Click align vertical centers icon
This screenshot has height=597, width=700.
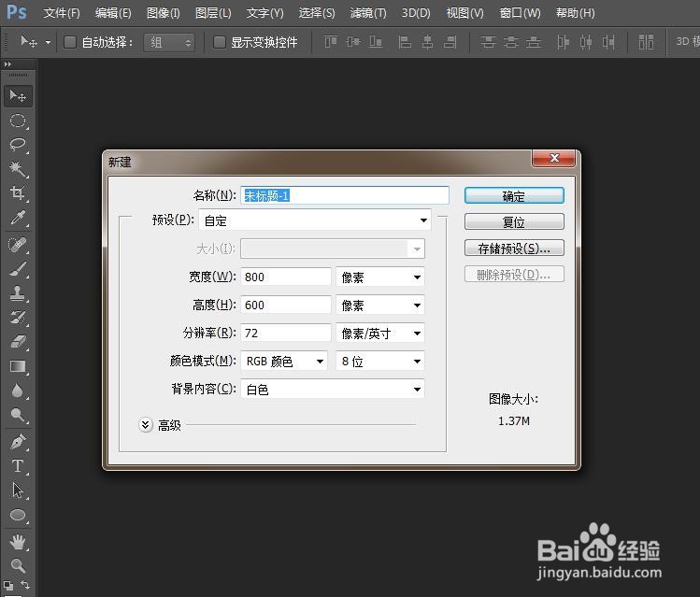coord(353,42)
